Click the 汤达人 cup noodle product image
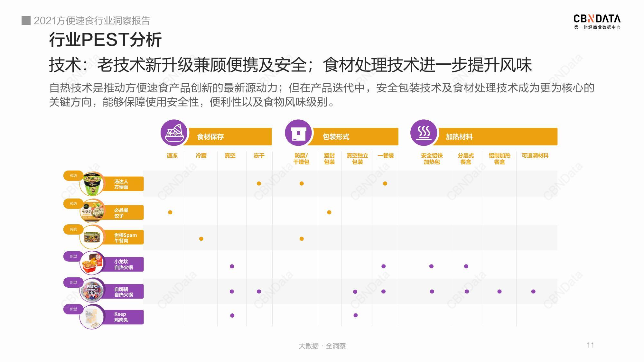Image resolution: width=644 pixels, height=362 pixels. 92,184
